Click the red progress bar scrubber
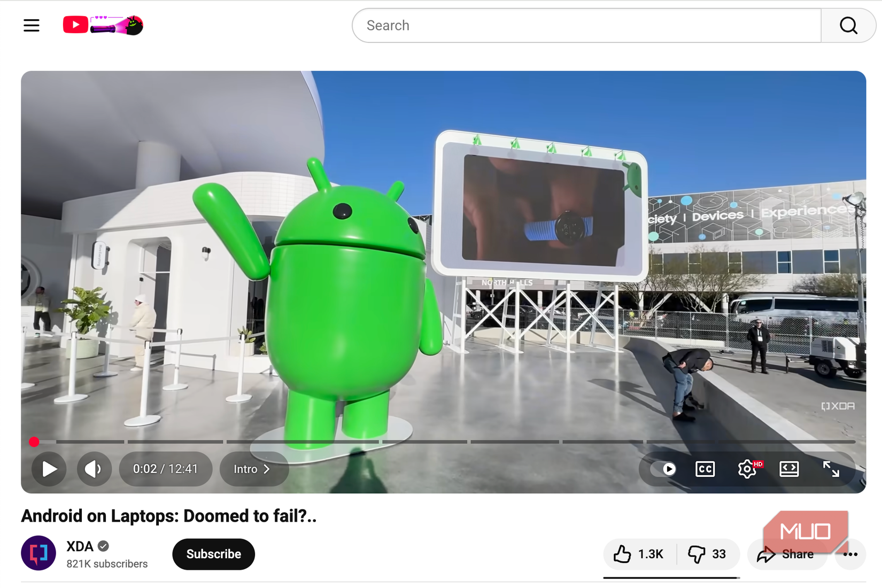Viewport: 882px width, 588px height. (34, 442)
